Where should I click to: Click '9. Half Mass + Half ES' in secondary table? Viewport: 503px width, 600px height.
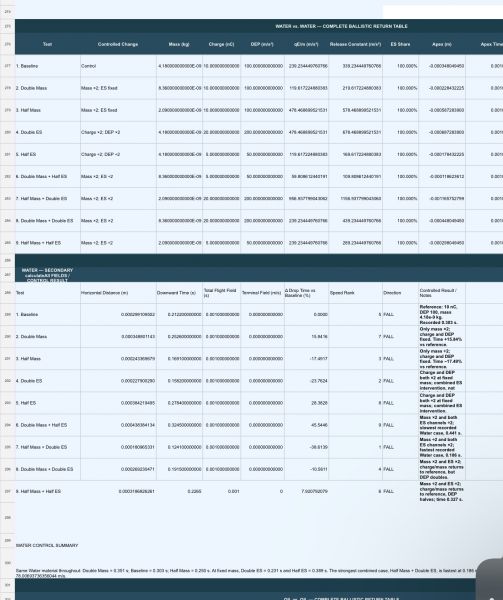point(47,491)
